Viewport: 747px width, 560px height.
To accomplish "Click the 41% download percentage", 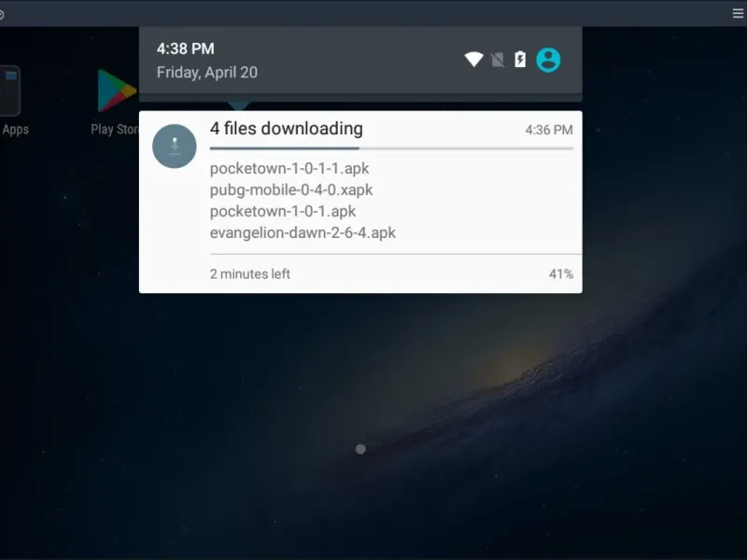I will click(561, 274).
